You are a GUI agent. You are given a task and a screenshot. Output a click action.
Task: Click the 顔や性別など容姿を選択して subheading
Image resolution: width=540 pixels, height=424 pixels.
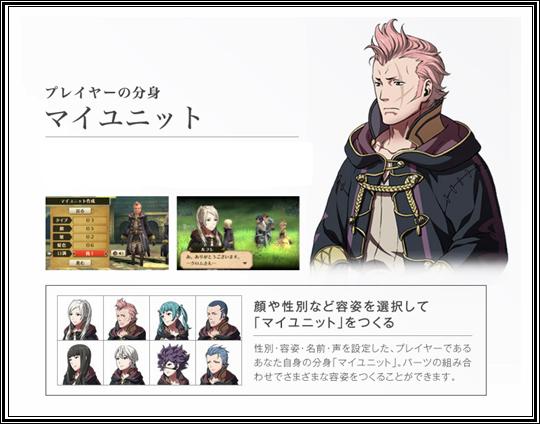(341, 306)
